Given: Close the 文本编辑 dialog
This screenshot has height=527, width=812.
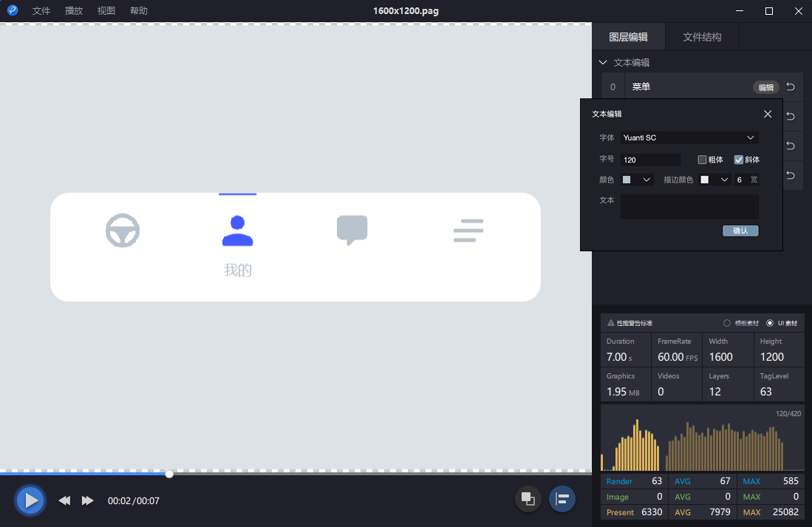Looking at the screenshot, I should click(x=768, y=114).
